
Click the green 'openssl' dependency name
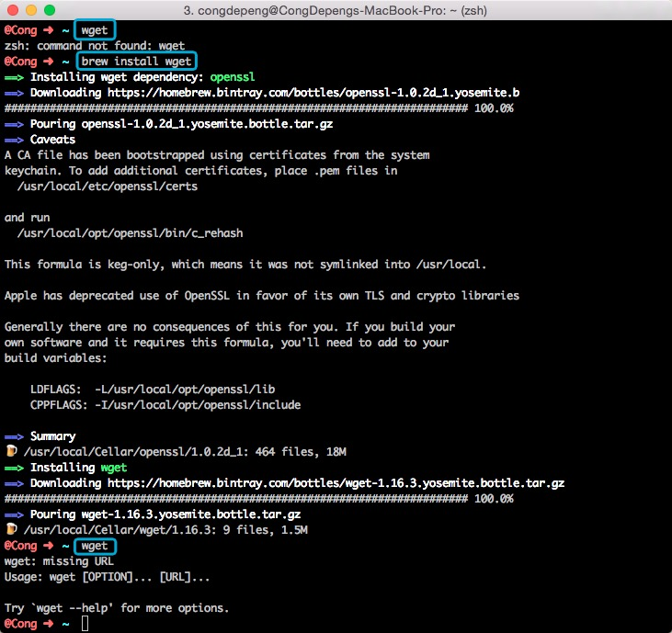coord(233,77)
